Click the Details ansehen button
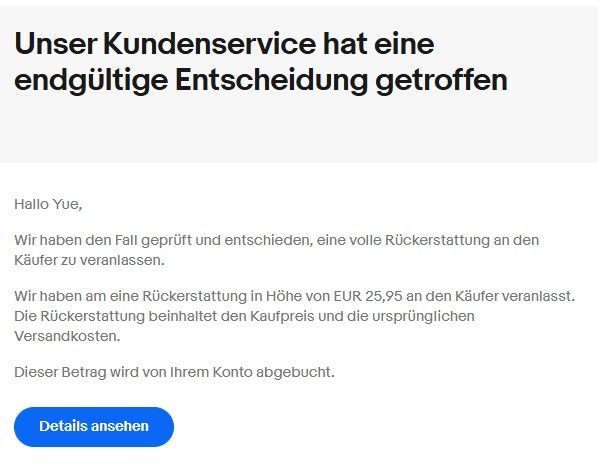 [94, 426]
